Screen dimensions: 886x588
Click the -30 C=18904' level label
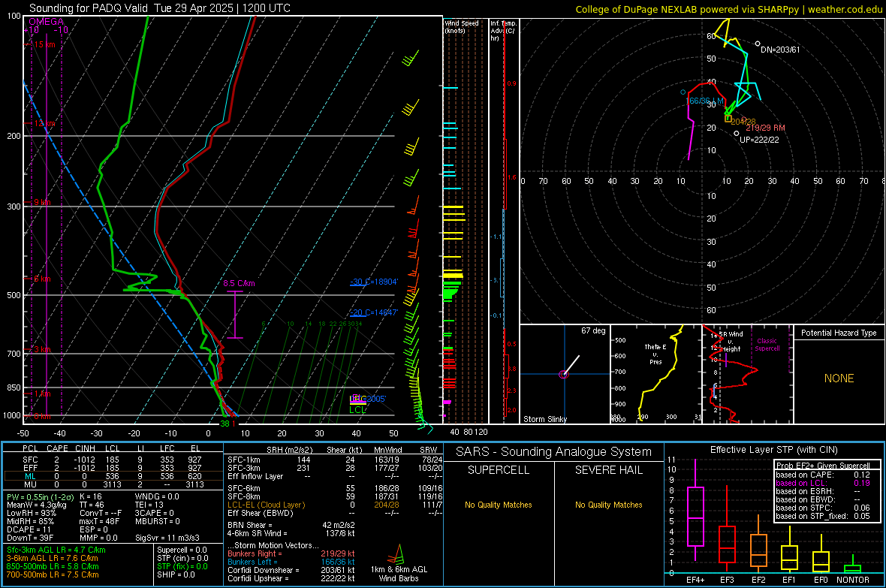pos(374,282)
